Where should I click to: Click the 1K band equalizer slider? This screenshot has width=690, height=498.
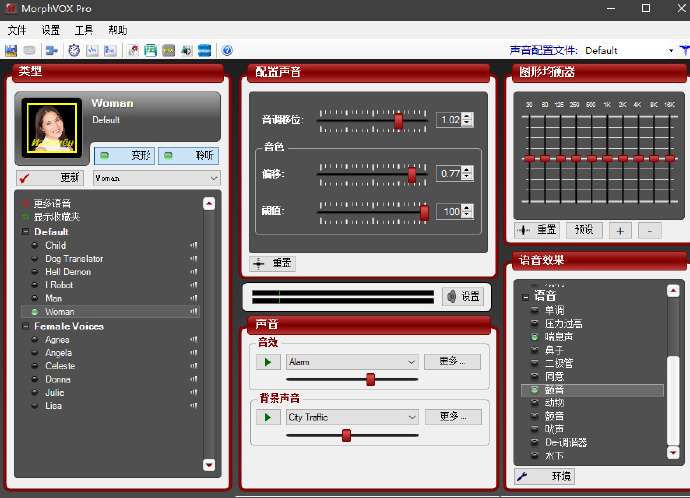[607, 158]
